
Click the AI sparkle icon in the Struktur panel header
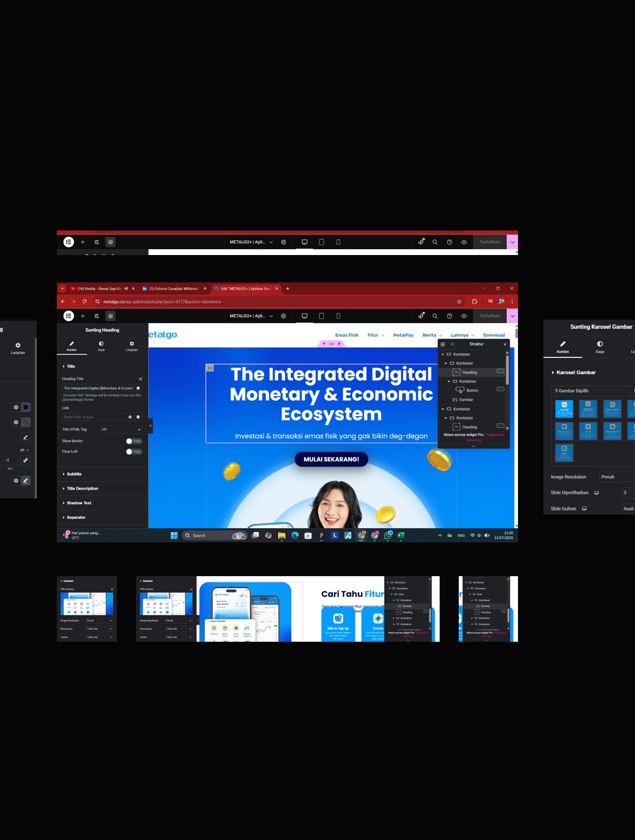pos(452,344)
